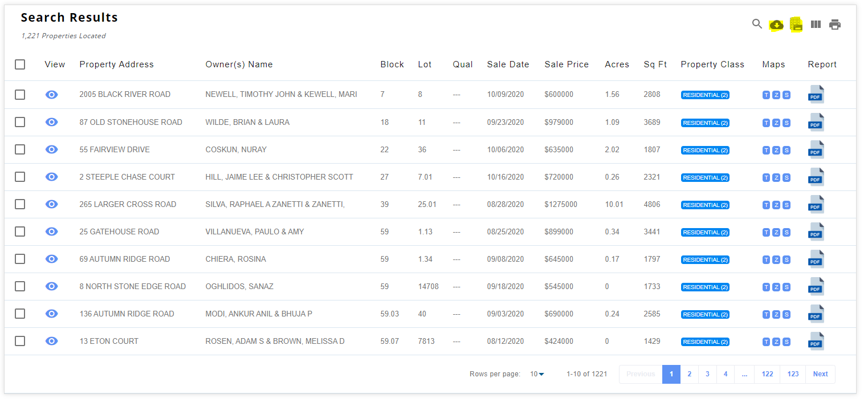Sort by Acres column header
868x402 pixels.
tap(617, 64)
